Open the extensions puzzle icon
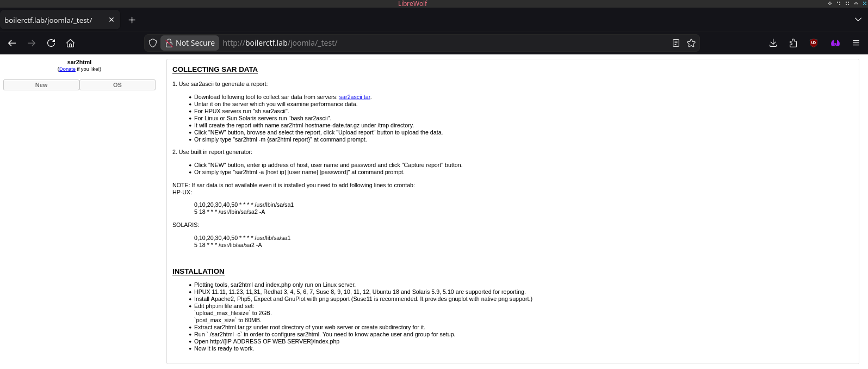 [x=793, y=43]
